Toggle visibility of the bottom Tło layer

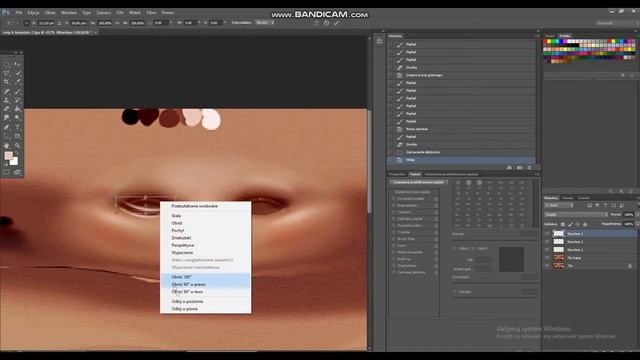547,266
